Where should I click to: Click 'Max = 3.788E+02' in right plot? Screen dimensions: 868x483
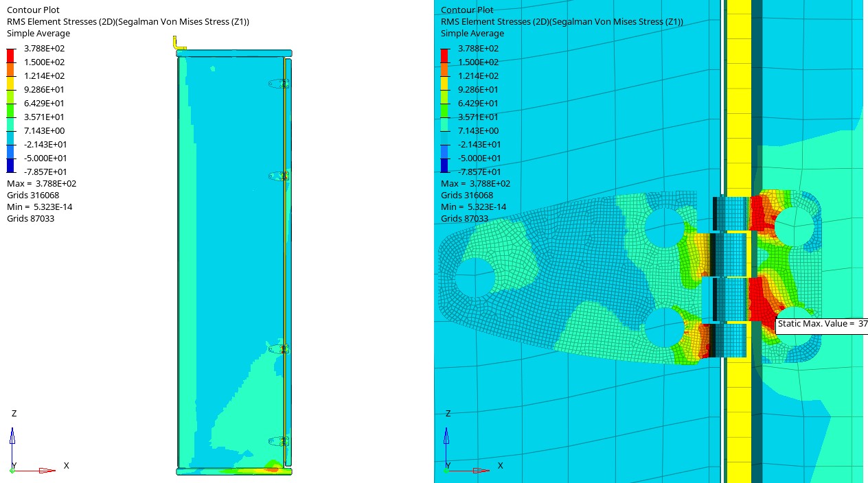(x=475, y=184)
